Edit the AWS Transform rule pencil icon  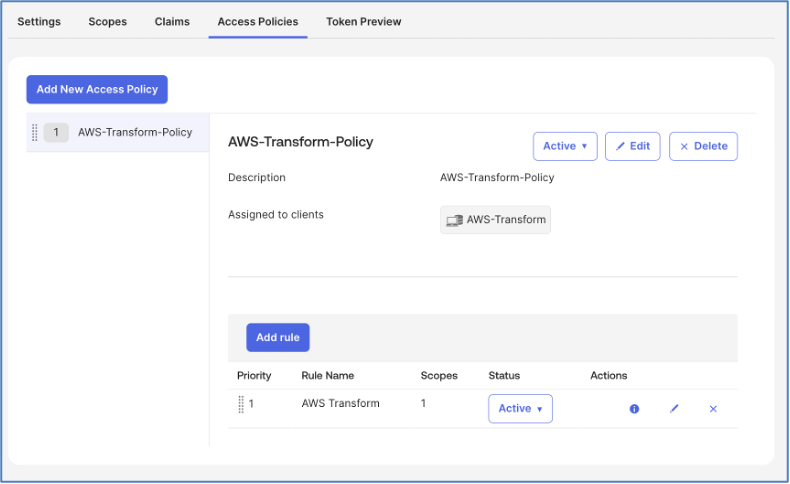[674, 409]
